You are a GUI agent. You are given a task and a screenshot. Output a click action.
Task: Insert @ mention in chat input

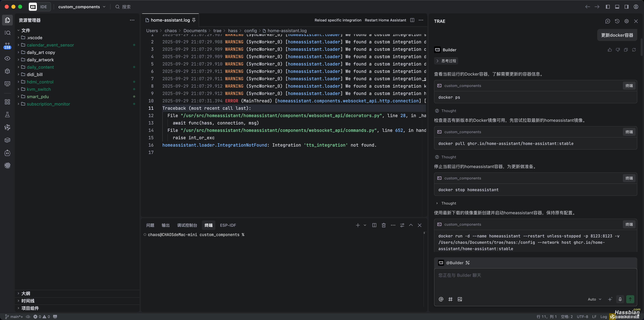(x=441, y=299)
